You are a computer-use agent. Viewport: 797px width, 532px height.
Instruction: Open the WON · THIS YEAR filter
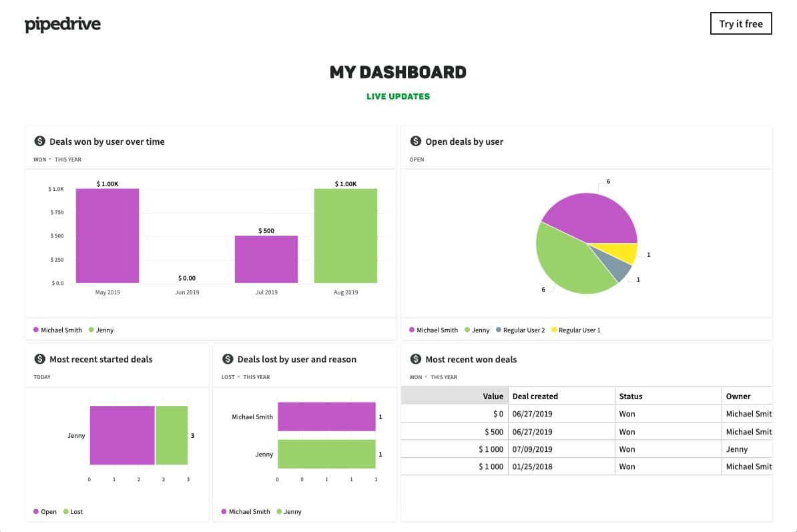point(57,160)
